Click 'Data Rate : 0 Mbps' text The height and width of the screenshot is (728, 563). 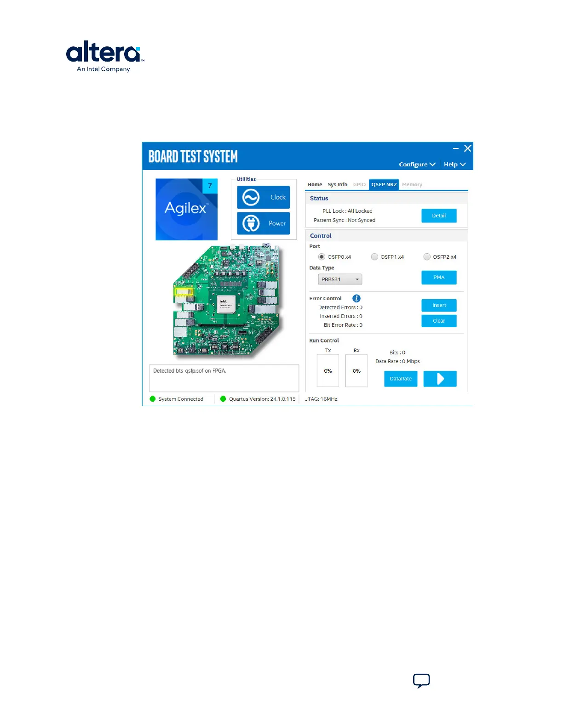point(397,361)
